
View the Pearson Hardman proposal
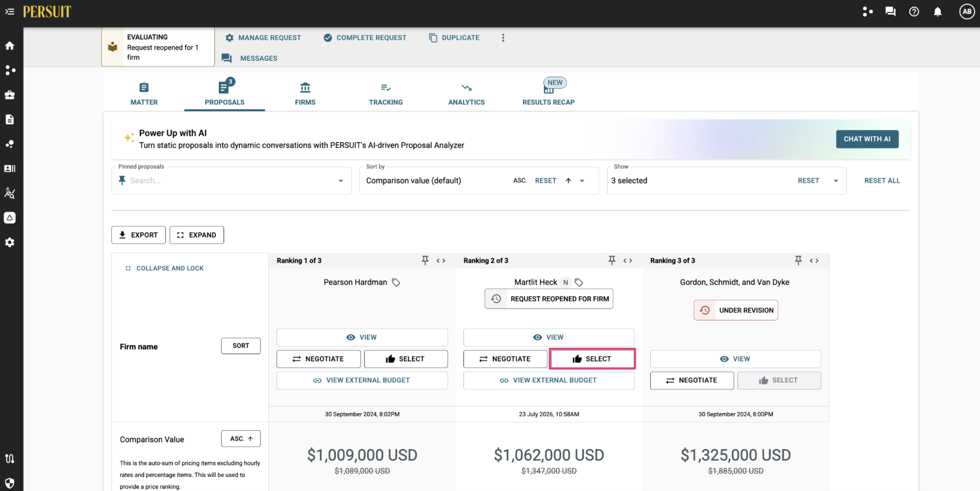coord(362,337)
